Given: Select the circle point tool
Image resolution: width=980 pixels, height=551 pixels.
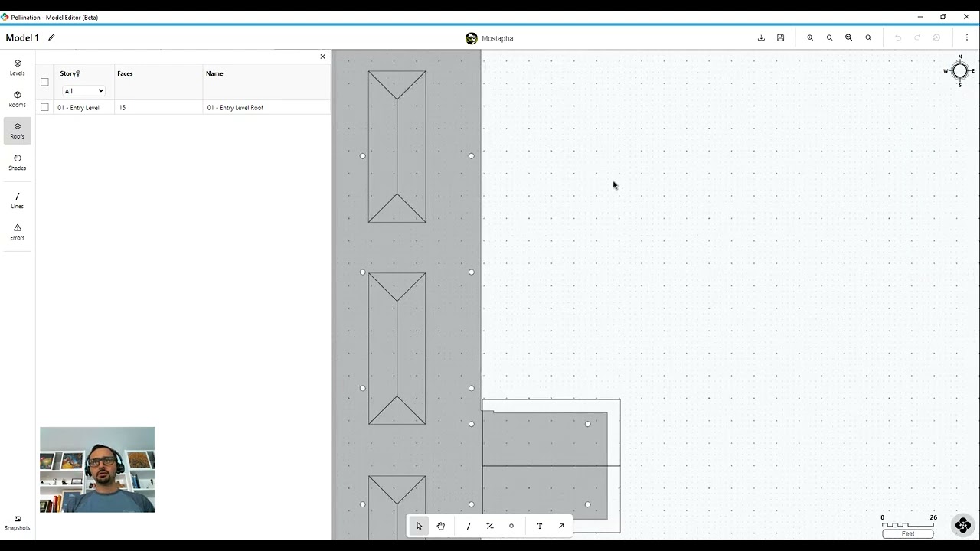Looking at the screenshot, I should coord(511,526).
